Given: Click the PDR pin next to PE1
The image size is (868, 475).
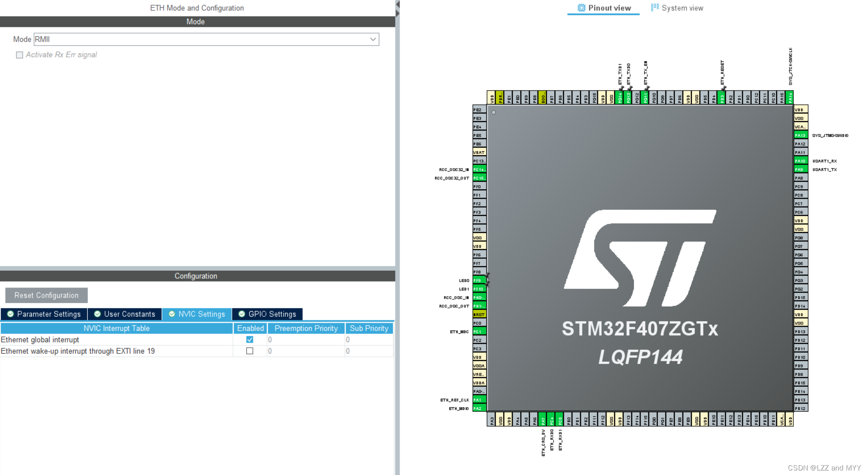Looking at the screenshot, I should pos(500,98).
